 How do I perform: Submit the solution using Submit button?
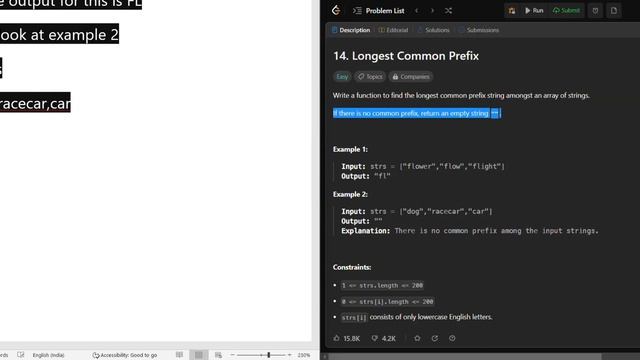click(566, 11)
